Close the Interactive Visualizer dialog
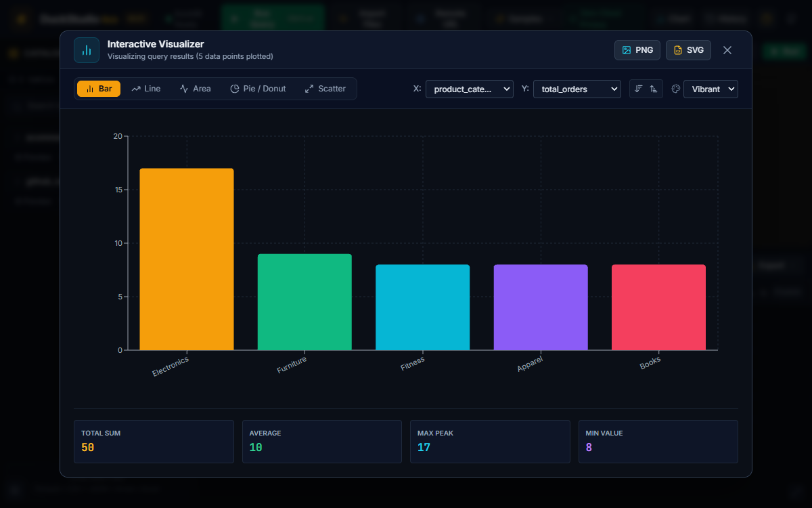The height and width of the screenshot is (508, 812). point(727,50)
